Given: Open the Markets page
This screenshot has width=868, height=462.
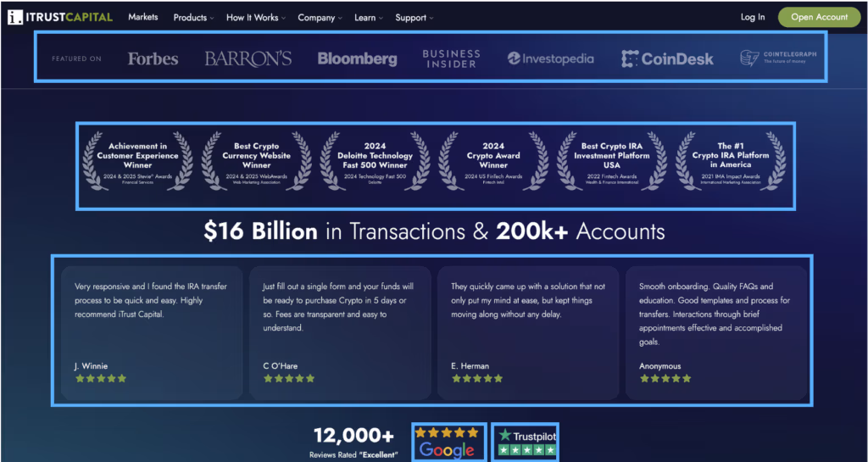Looking at the screenshot, I should (x=142, y=17).
